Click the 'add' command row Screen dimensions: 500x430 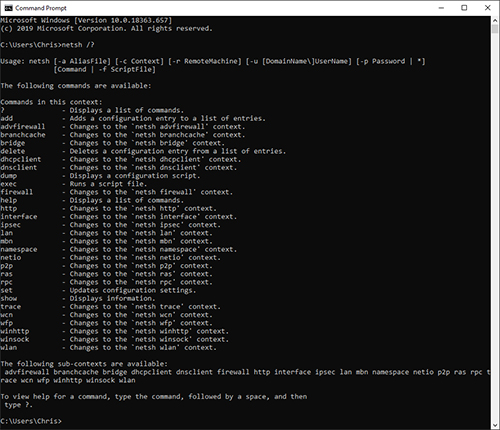pyautogui.click(x=133, y=118)
